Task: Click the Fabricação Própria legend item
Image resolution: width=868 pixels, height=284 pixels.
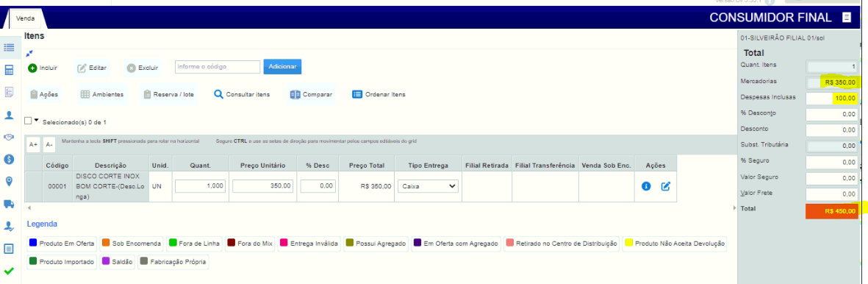Action: [x=173, y=262]
